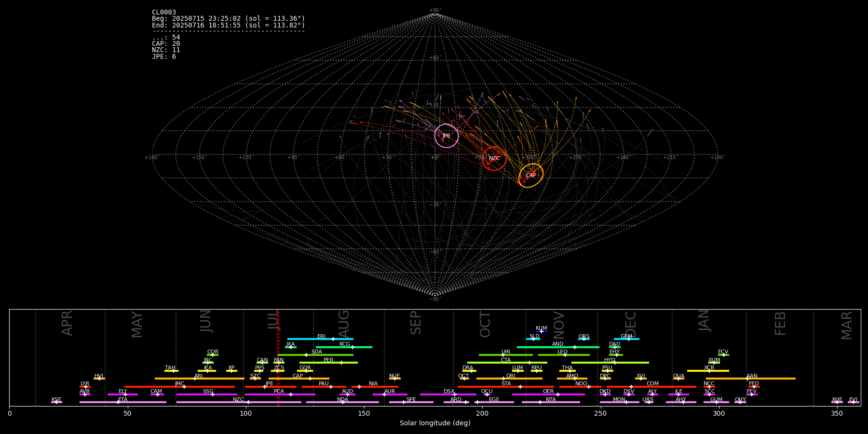Screen dimensions: 868x434
Task: Click the ETA shower bar
Action: (123, 402)
